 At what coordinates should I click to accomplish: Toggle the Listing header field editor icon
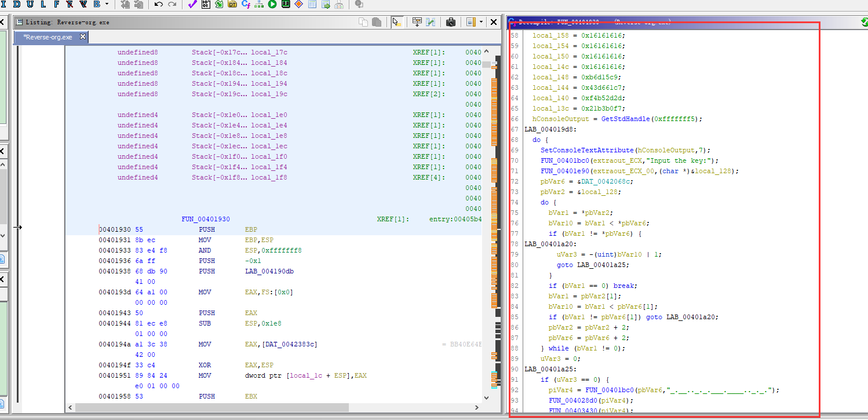(417, 22)
